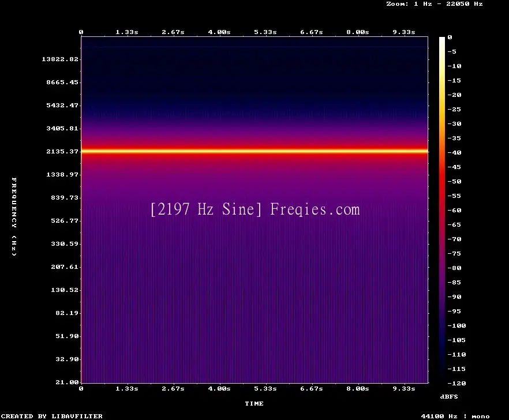Select the 839.73 frequency label

65,197
